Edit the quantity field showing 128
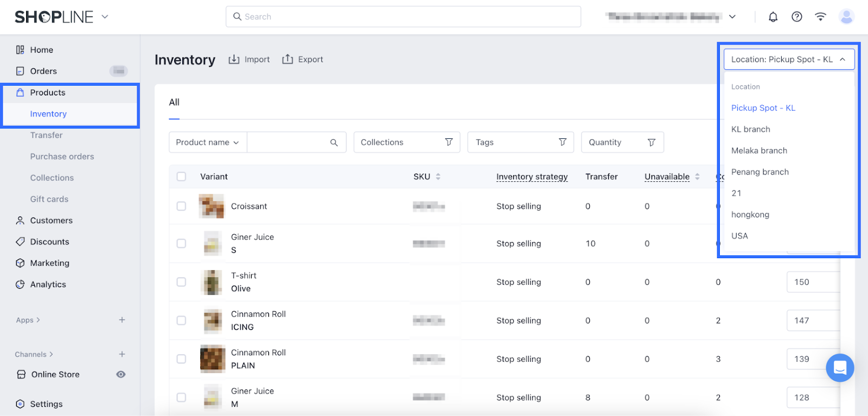 click(x=813, y=398)
